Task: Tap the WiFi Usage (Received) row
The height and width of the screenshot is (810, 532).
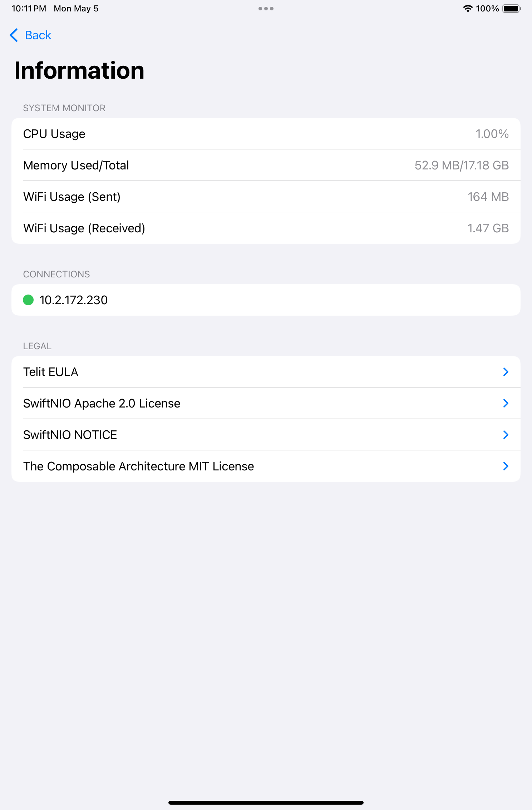Action: pyautogui.click(x=266, y=228)
